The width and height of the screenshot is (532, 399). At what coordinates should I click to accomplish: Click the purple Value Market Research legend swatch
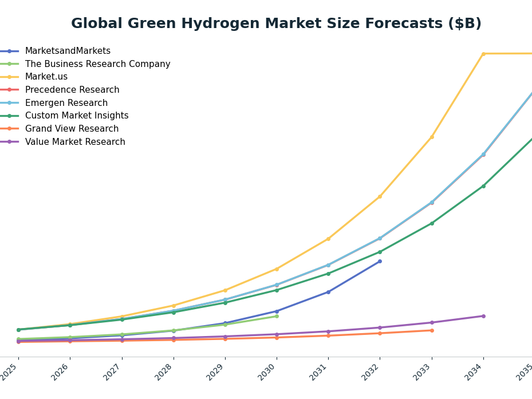[x=10, y=142]
